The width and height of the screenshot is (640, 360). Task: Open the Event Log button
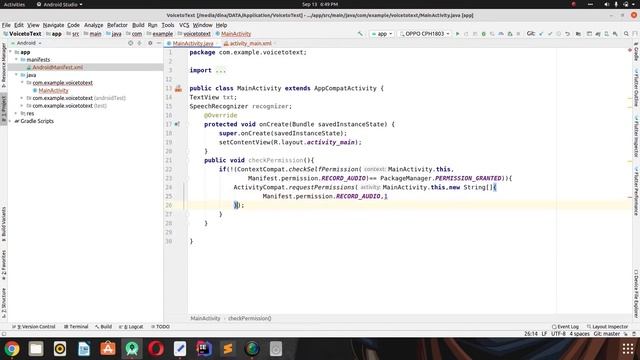(x=565, y=327)
